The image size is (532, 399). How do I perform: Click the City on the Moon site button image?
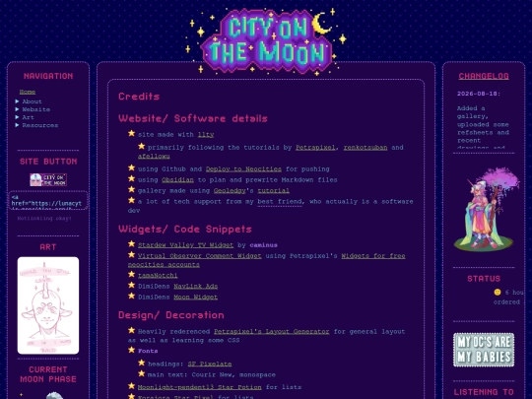tap(48, 180)
